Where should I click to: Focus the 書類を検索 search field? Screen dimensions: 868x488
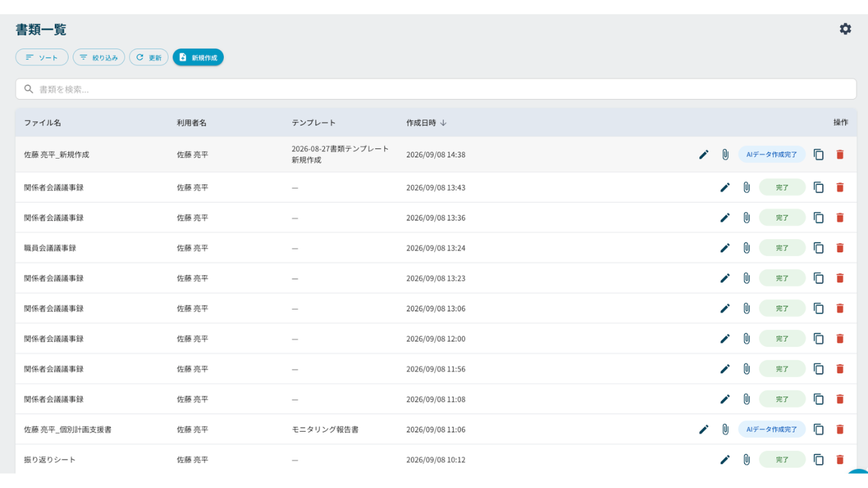click(x=436, y=89)
